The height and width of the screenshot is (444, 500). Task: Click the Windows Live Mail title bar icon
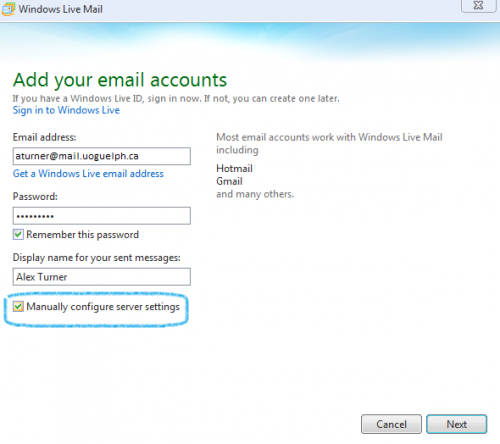[x=8, y=9]
